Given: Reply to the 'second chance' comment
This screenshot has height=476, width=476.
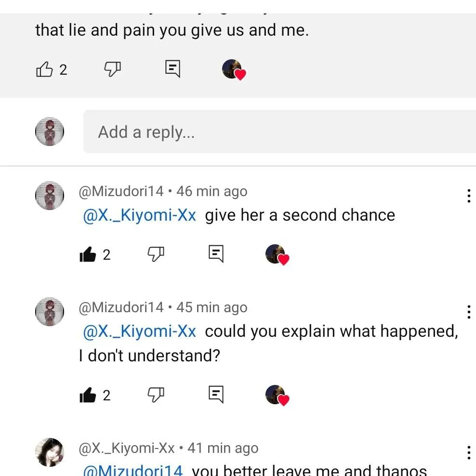Looking at the screenshot, I should pyautogui.click(x=216, y=253).
